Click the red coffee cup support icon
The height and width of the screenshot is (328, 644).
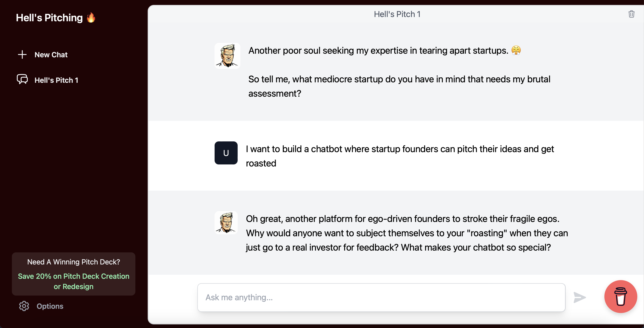click(x=621, y=296)
